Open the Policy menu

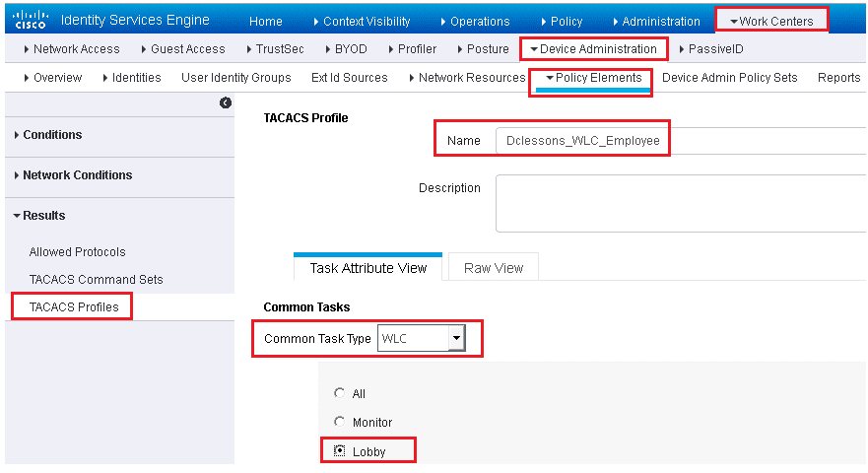click(x=562, y=21)
